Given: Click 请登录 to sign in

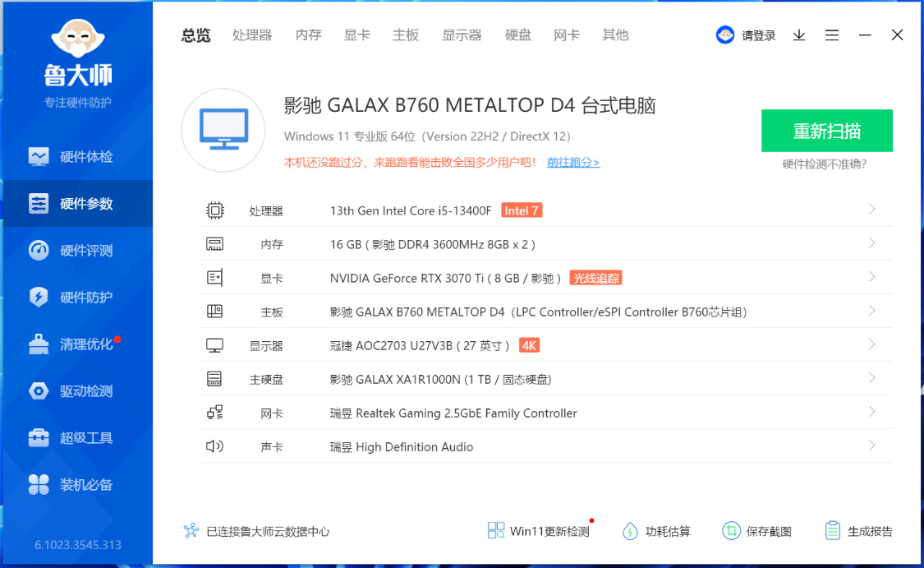Looking at the screenshot, I should (x=758, y=35).
